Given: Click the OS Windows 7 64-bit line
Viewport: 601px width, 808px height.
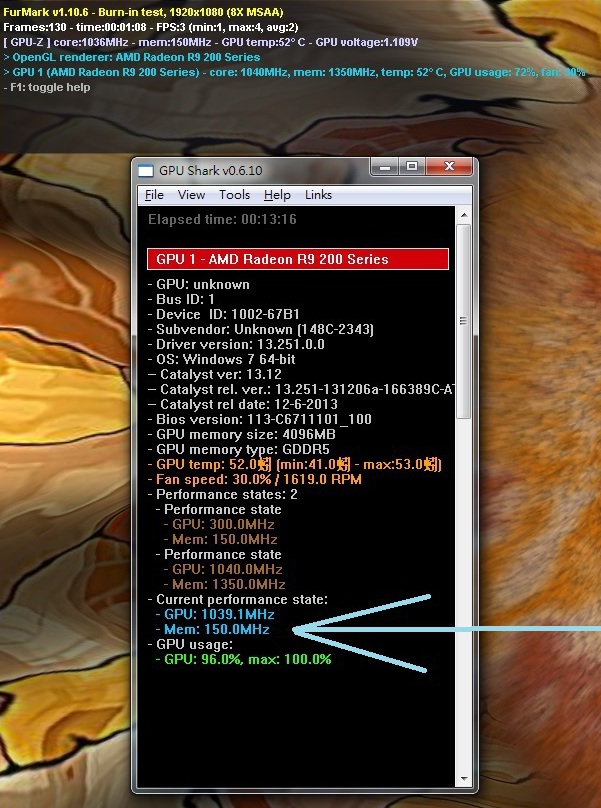Looking at the screenshot, I should tap(222, 359).
